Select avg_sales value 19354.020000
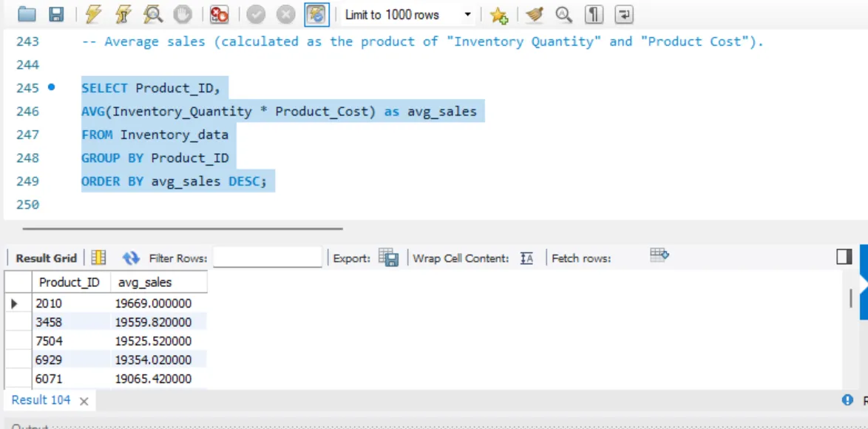This screenshot has width=868, height=429. [x=159, y=359]
